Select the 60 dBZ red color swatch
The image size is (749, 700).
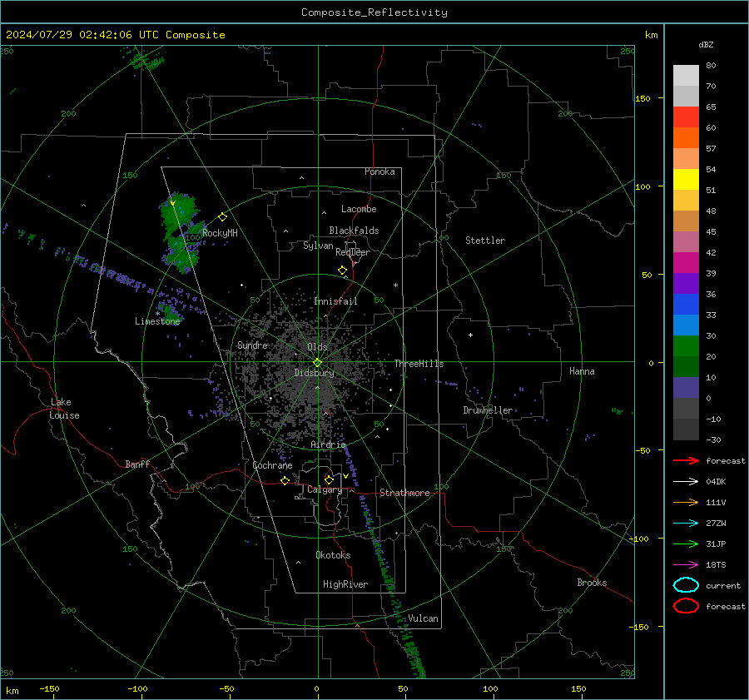click(686, 117)
